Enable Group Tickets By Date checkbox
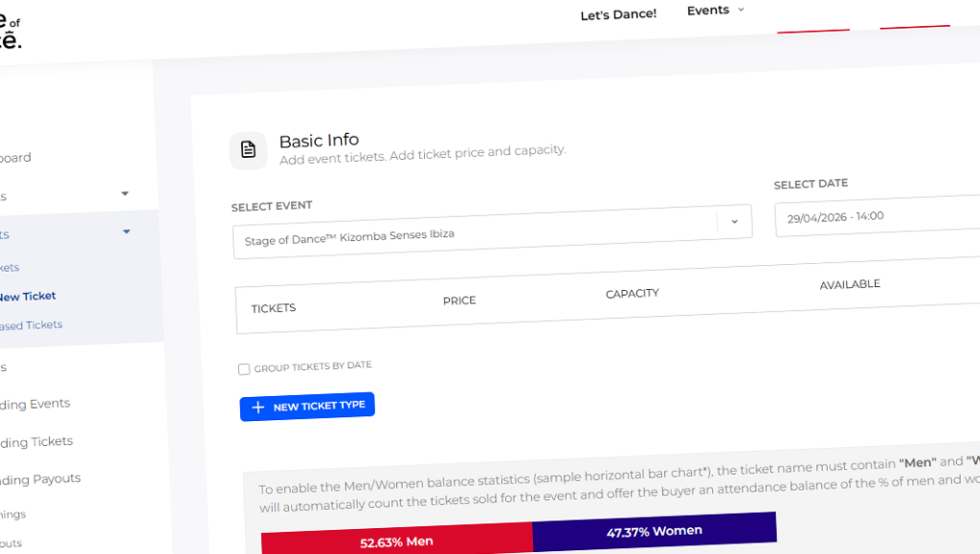The height and width of the screenshot is (554, 980). (244, 369)
